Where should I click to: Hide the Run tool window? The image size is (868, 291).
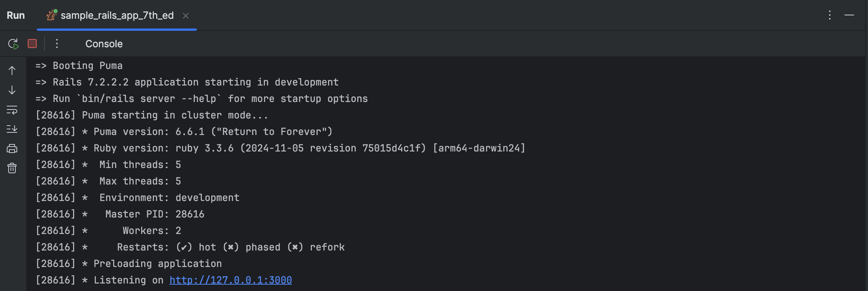coord(849,15)
